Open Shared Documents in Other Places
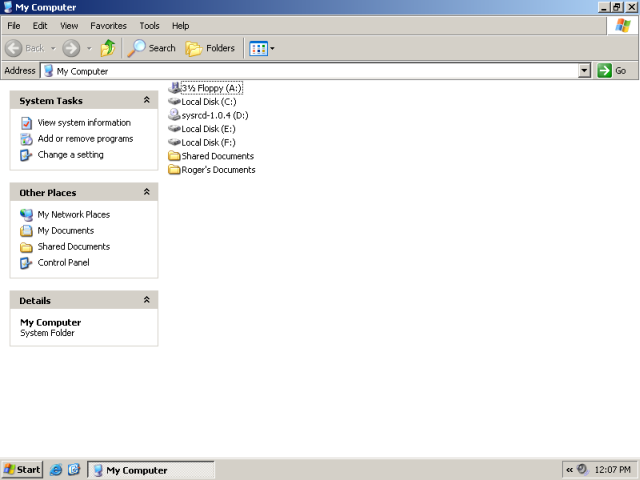 [73, 247]
